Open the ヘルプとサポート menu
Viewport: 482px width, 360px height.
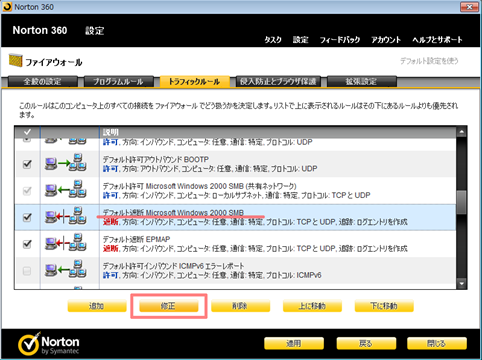pyautogui.click(x=437, y=40)
